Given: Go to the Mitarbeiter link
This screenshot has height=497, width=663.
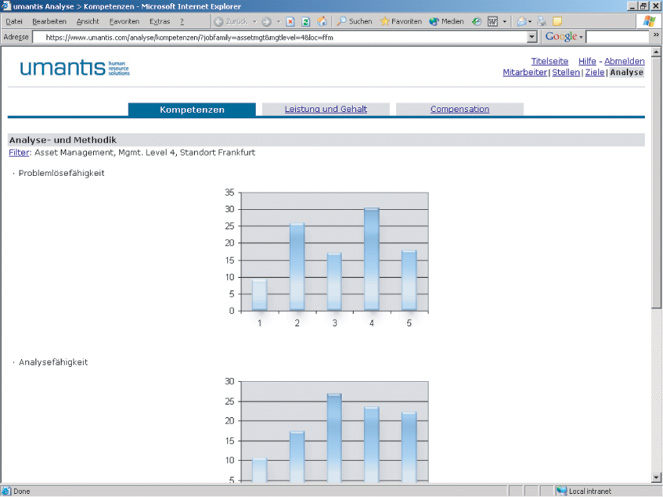Looking at the screenshot, I should [525, 72].
